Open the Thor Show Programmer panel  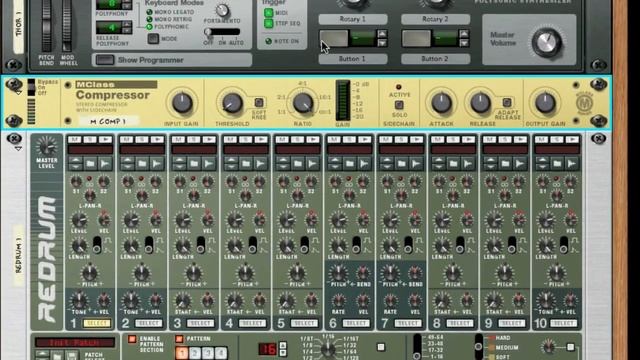tap(105, 60)
